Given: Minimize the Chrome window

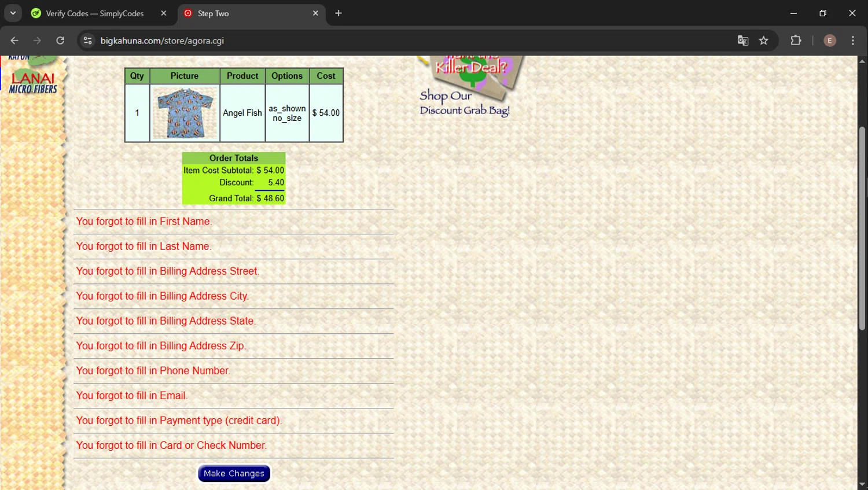Looking at the screenshot, I should click(x=793, y=13).
